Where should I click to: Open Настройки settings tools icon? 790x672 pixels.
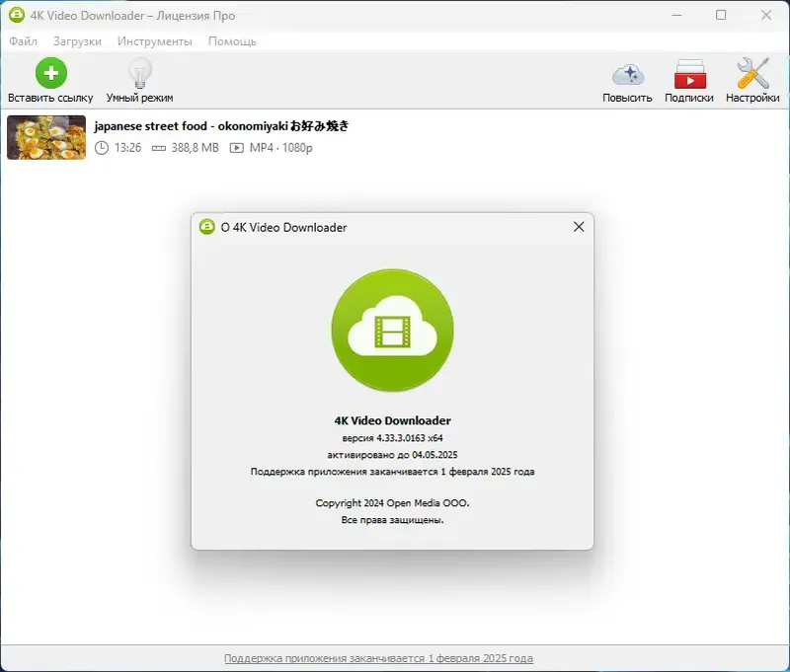point(751,72)
